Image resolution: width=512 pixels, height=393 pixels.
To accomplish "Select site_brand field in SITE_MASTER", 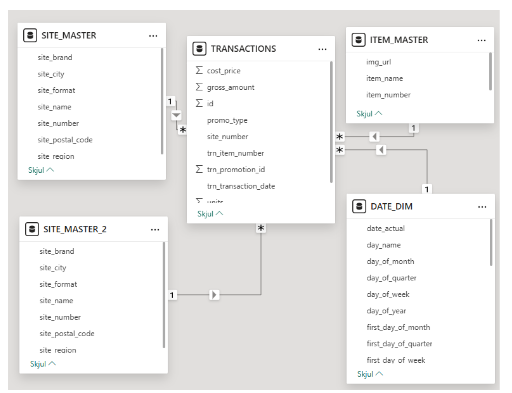I will [x=55, y=57].
